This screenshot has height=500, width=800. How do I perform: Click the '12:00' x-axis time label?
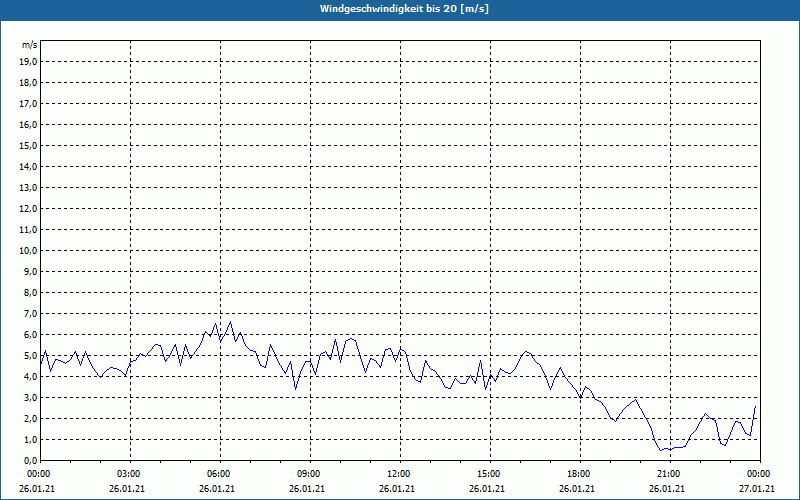397,474
